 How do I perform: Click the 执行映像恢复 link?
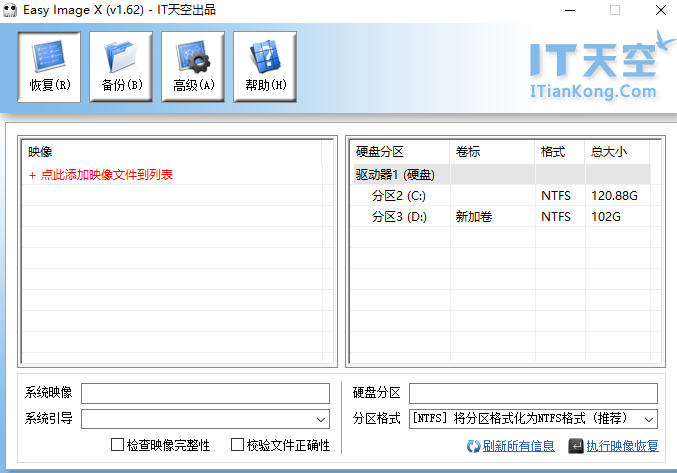click(x=622, y=446)
